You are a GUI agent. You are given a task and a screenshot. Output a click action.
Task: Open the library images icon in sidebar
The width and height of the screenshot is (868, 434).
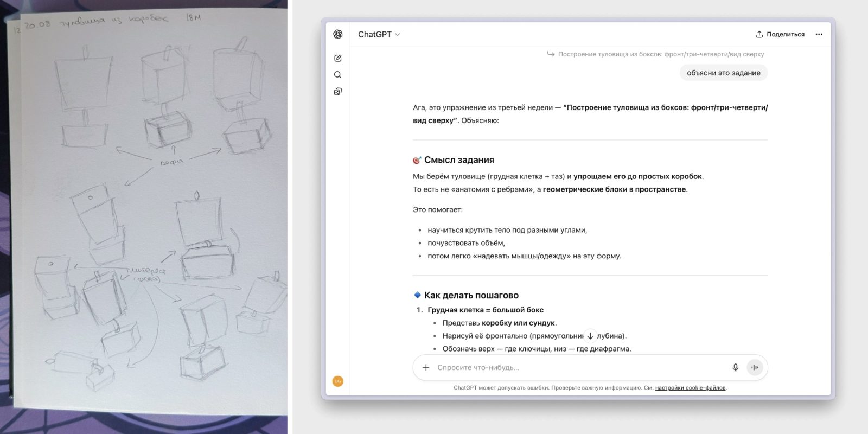337,92
